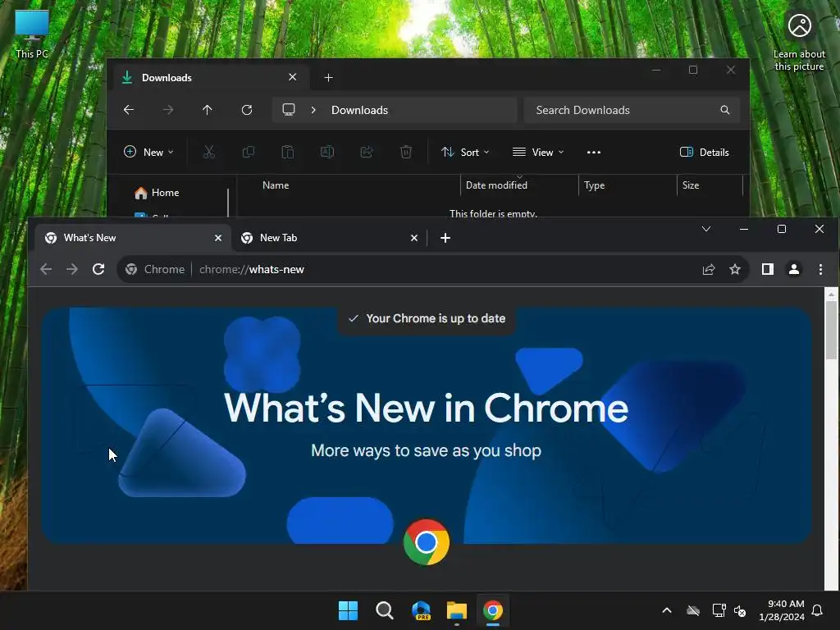Open the clock showing 9:40 AM

coord(782,610)
